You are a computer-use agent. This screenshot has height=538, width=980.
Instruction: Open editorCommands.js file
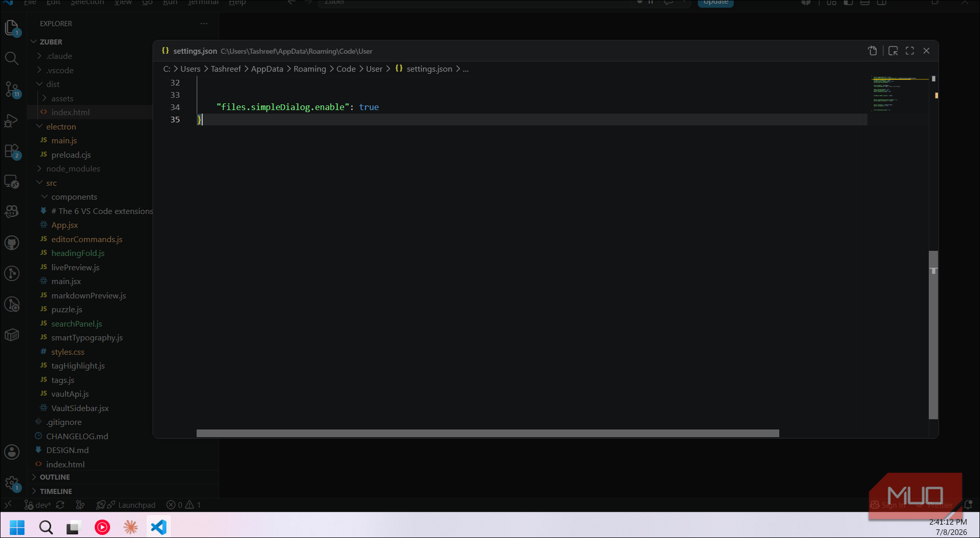click(87, 239)
